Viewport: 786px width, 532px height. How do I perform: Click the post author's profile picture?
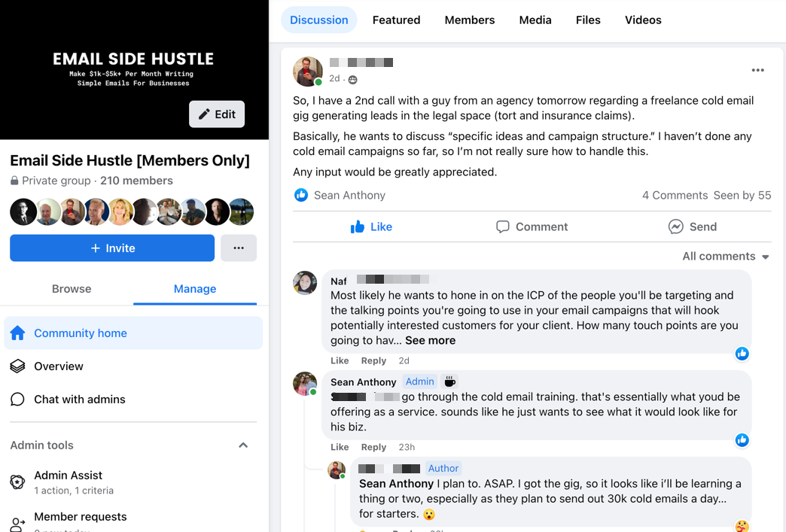[x=307, y=71]
